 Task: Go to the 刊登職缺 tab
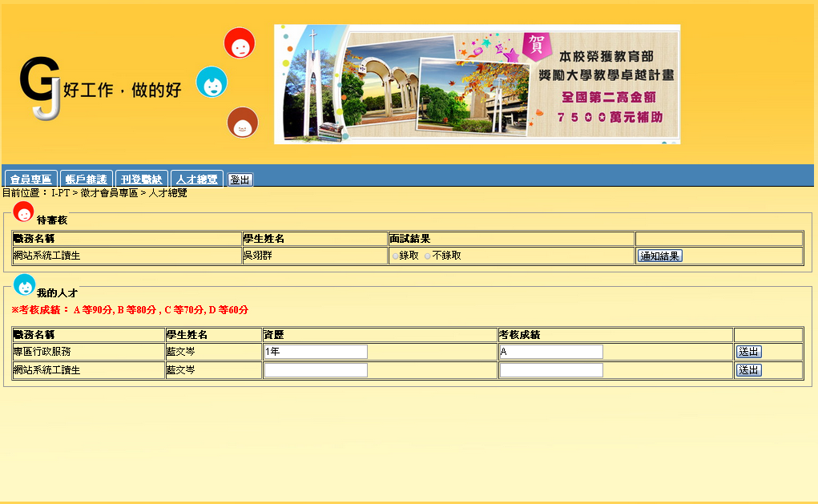coord(141,179)
